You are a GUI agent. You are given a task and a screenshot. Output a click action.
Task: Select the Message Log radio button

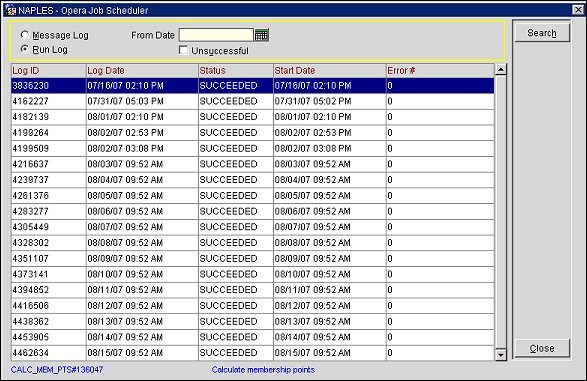click(x=25, y=35)
